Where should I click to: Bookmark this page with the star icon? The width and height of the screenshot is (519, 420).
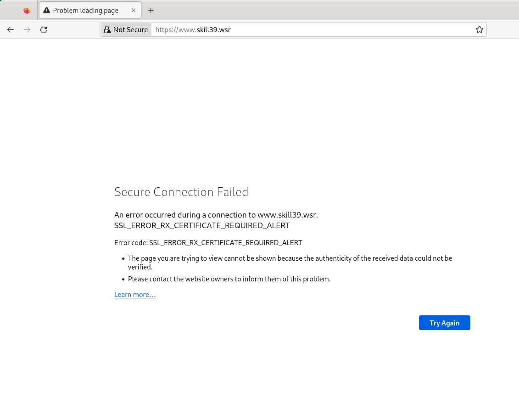(x=479, y=30)
